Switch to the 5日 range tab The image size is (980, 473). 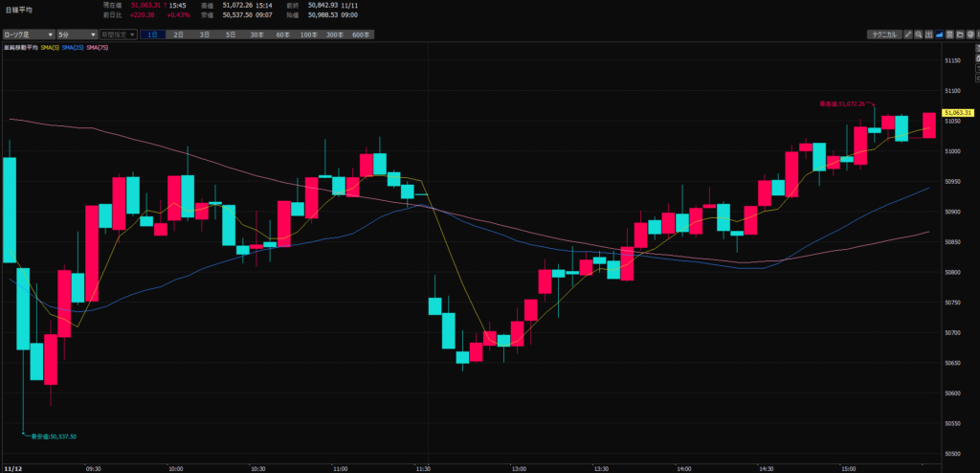pos(230,34)
